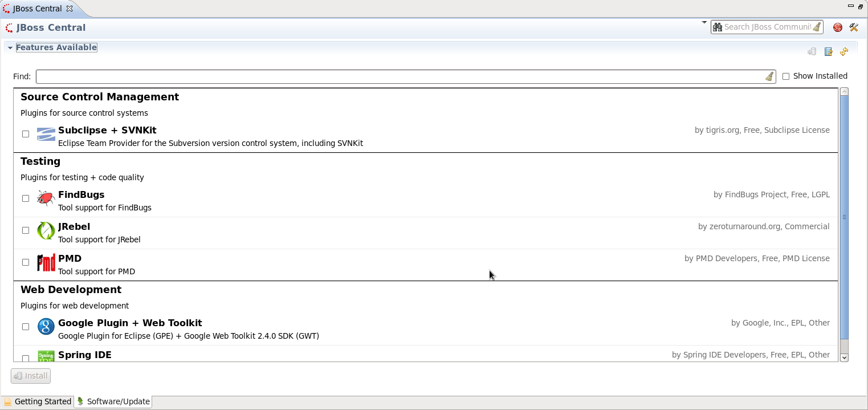This screenshot has width=868, height=410.
Task: Click the check-for-updates page icon
Action: [x=829, y=52]
